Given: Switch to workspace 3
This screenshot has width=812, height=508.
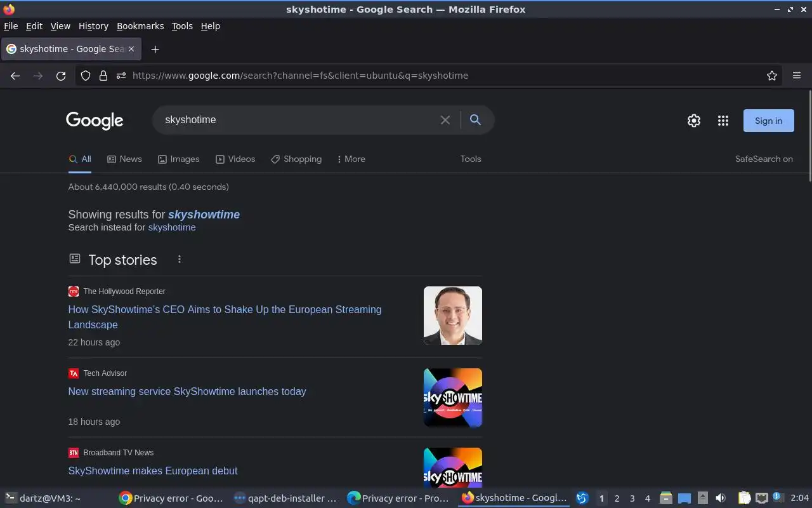Looking at the screenshot, I should pos(632,498).
